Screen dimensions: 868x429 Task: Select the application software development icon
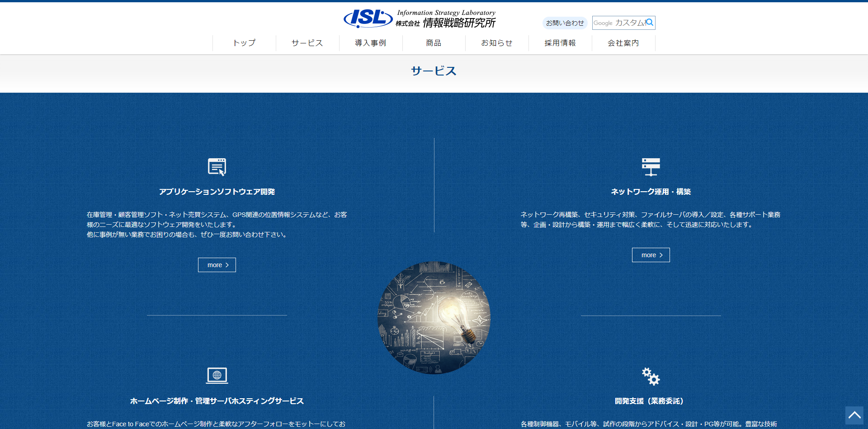[x=217, y=167]
